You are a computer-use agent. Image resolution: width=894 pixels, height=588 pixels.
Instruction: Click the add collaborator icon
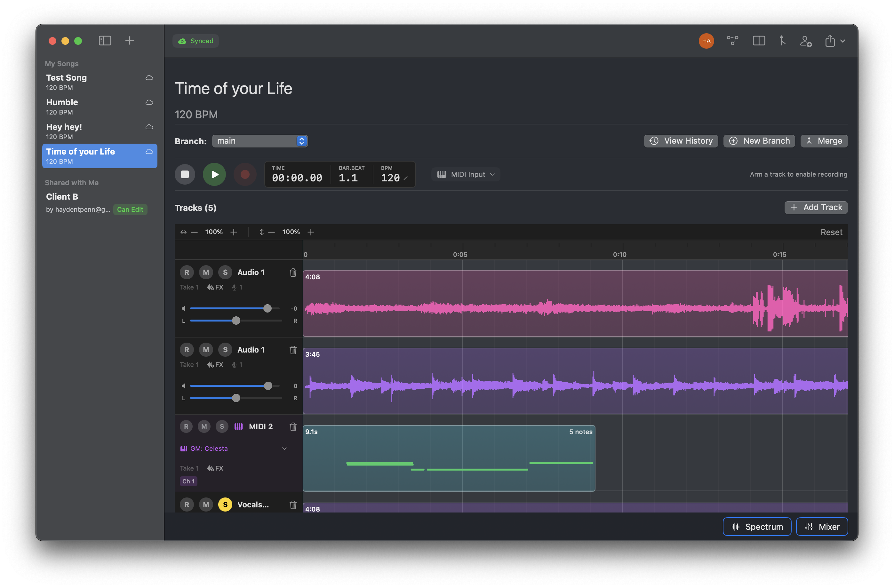click(x=806, y=41)
